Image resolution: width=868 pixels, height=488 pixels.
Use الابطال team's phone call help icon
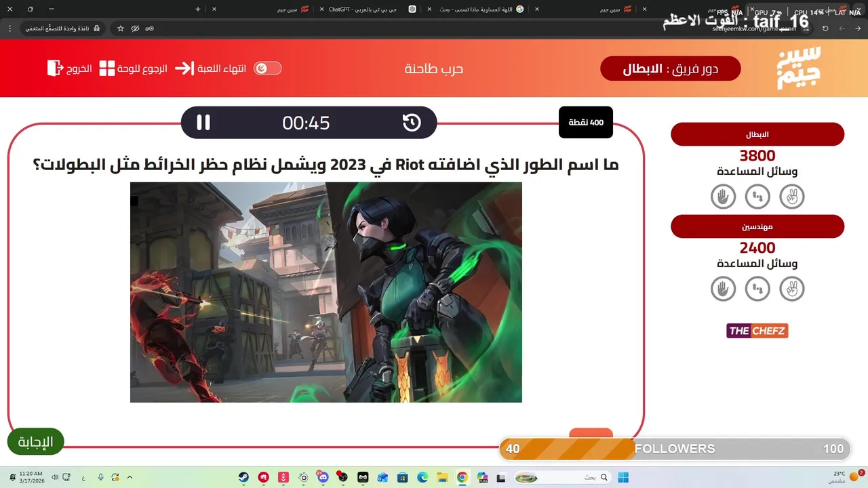[757, 197]
